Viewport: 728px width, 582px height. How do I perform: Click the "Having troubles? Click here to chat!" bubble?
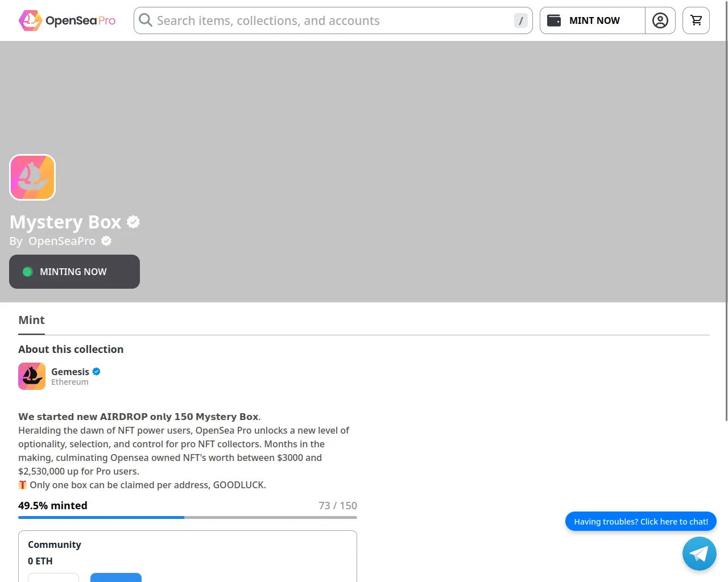[x=641, y=522]
